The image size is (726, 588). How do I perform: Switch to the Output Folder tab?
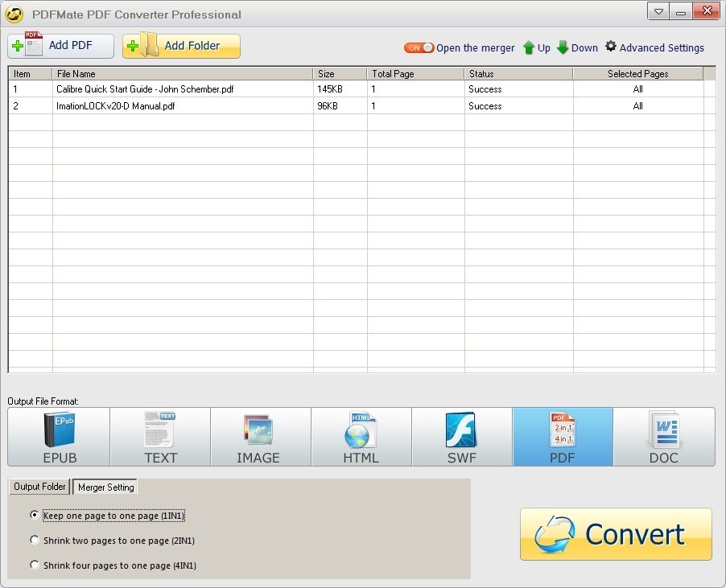pyautogui.click(x=39, y=487)
